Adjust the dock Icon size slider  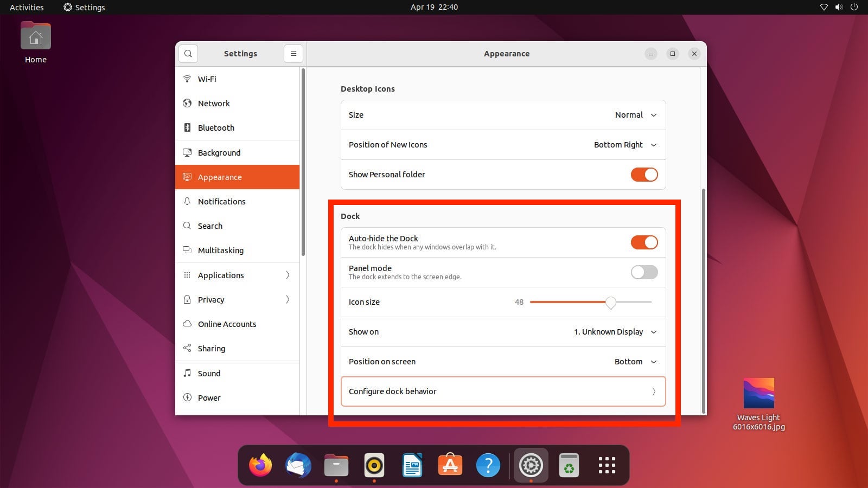tap(611, 302)
